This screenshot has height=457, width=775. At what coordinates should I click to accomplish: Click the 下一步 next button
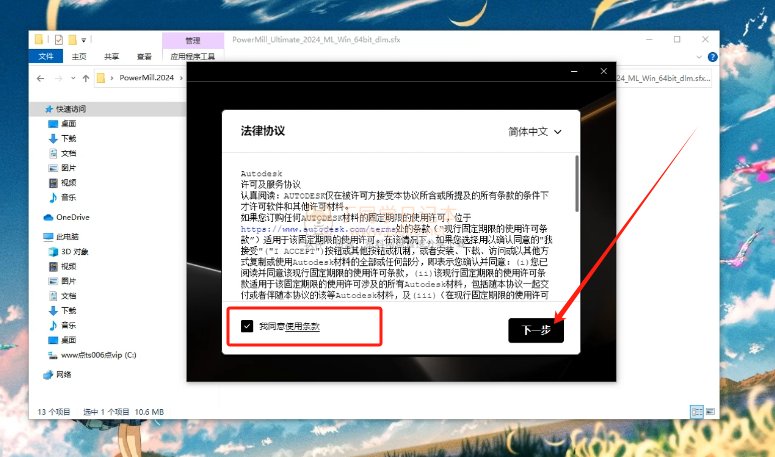pos(536,330)
